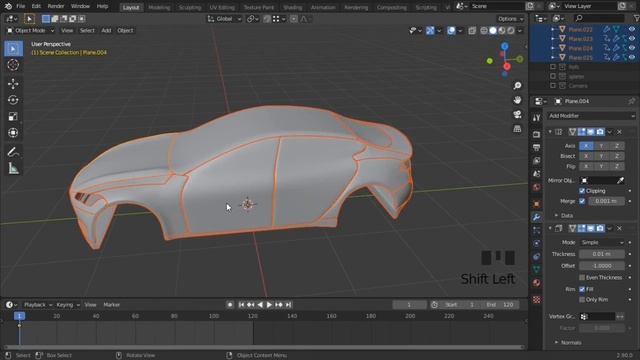Open the Solidify Mode dropdown
This screenshot has width=640, height=360.
602,242
